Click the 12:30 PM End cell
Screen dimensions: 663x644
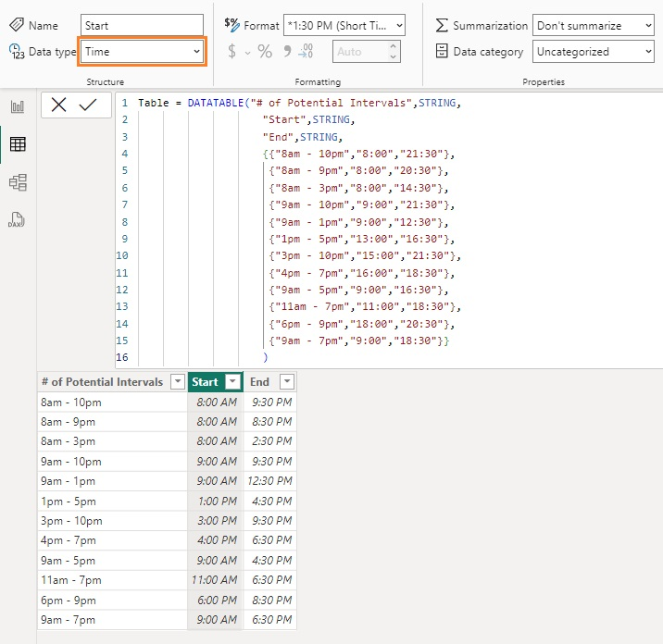269,481
